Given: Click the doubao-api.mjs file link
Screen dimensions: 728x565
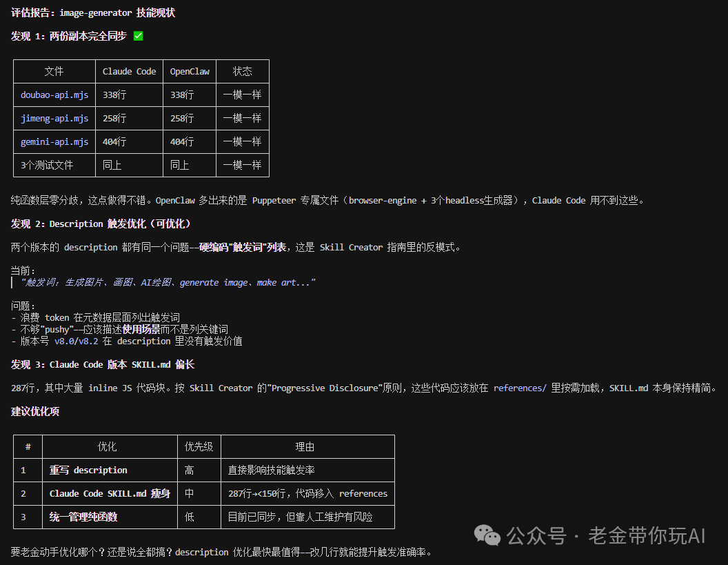Looking at the screenshot, I should click(x=54, y=95).
